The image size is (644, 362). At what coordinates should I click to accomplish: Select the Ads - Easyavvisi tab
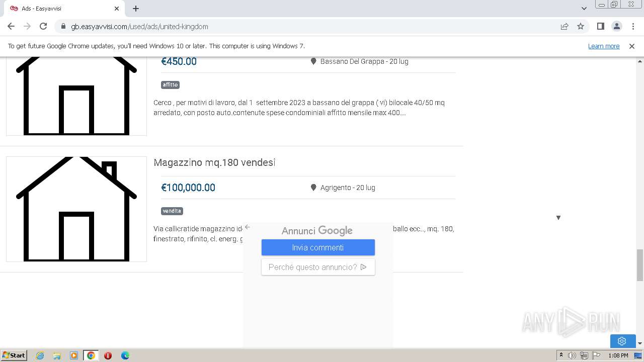[64, 9]
